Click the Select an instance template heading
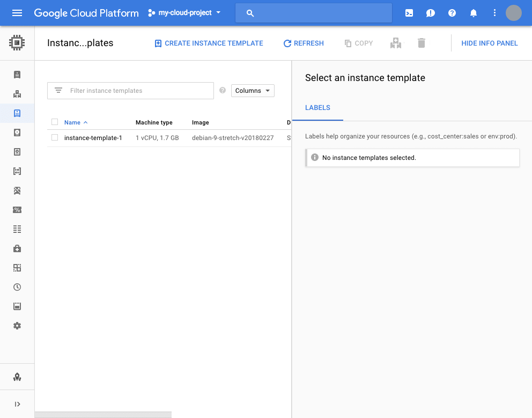 pos(365,78)
